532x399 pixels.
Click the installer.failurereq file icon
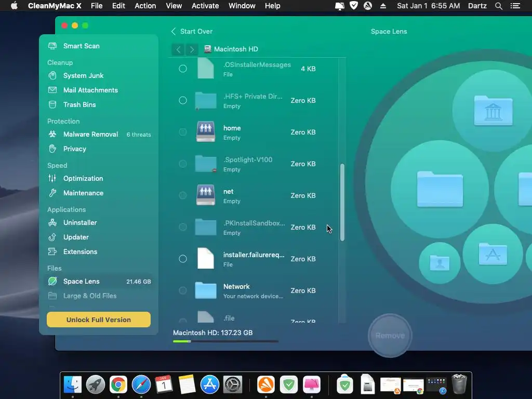[x=206, y=259]
